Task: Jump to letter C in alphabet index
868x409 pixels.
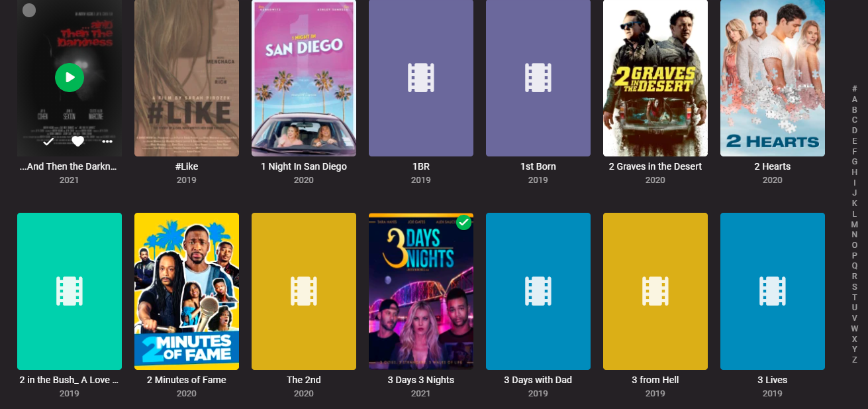Action: 855,120
